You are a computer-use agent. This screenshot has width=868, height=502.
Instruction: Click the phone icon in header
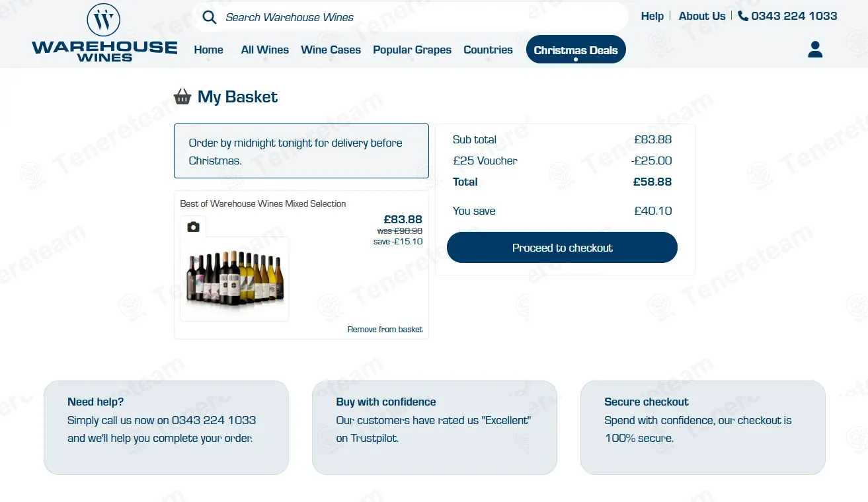(x=743, y=16)
